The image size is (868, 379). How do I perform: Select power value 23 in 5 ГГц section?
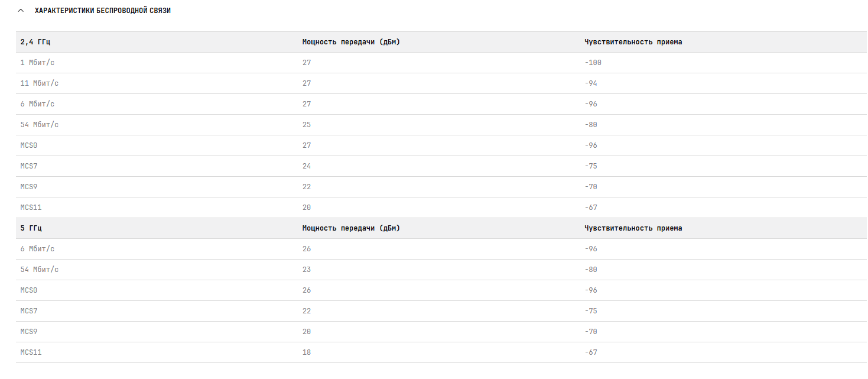307,270
